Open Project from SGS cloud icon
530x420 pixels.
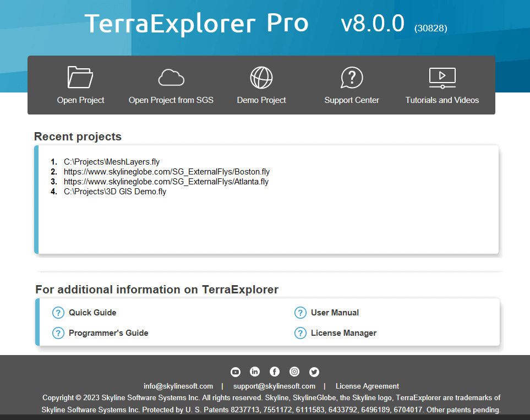[171, 78]
